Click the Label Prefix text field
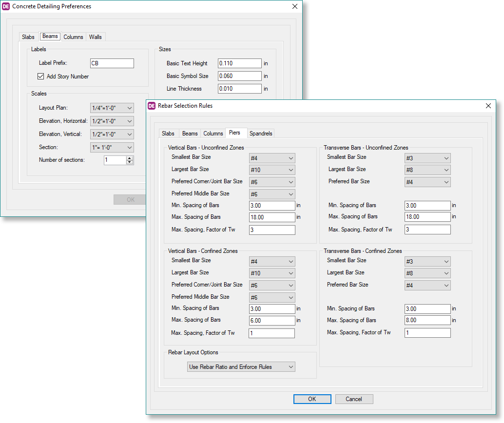Screen dimensions: 504x423 click(x=112, y=63)
